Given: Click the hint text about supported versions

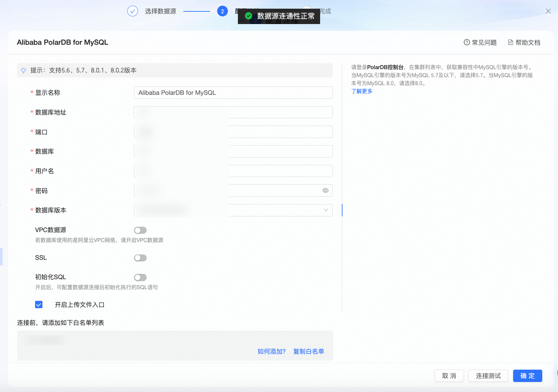Looking at the screenshot, I should point(83,70).
